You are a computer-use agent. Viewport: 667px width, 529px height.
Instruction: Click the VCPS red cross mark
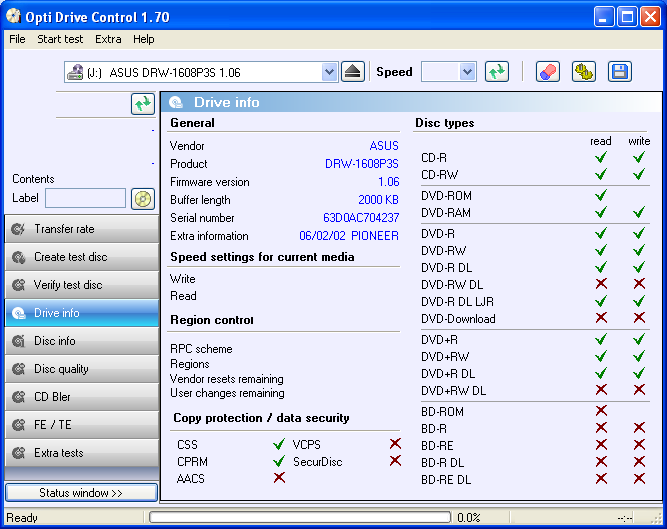(395, 444)
